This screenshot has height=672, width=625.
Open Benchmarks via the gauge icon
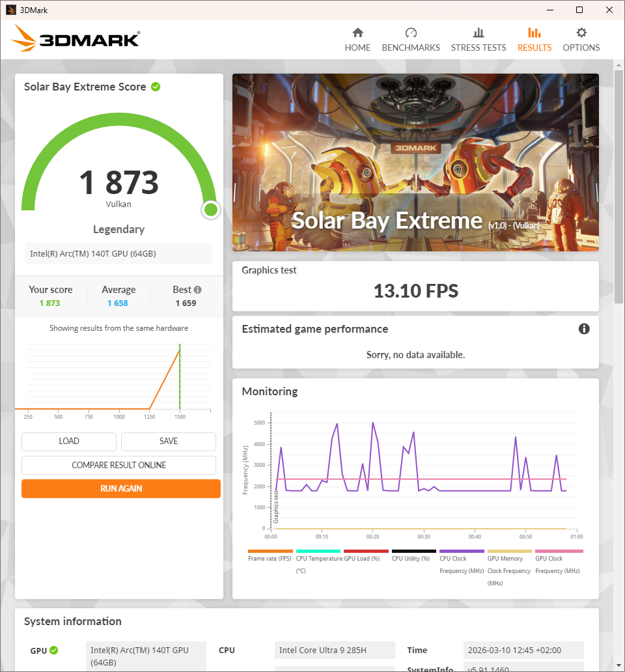410,33
